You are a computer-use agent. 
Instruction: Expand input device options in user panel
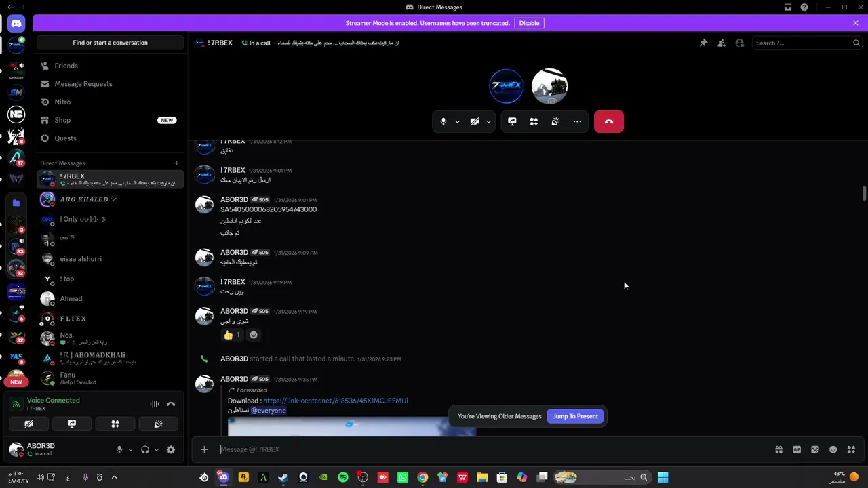click(x=130, y=449)
